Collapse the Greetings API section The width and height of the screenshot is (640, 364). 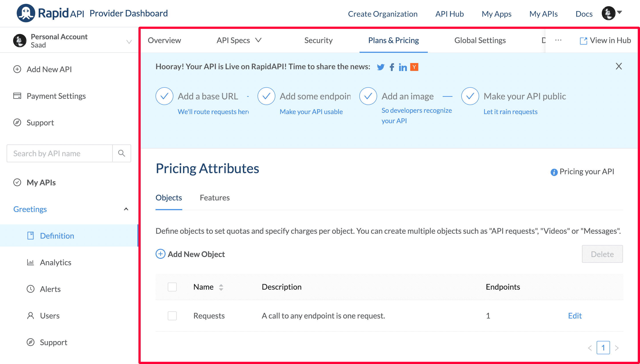pyautogui.click(x=126, y=209)
